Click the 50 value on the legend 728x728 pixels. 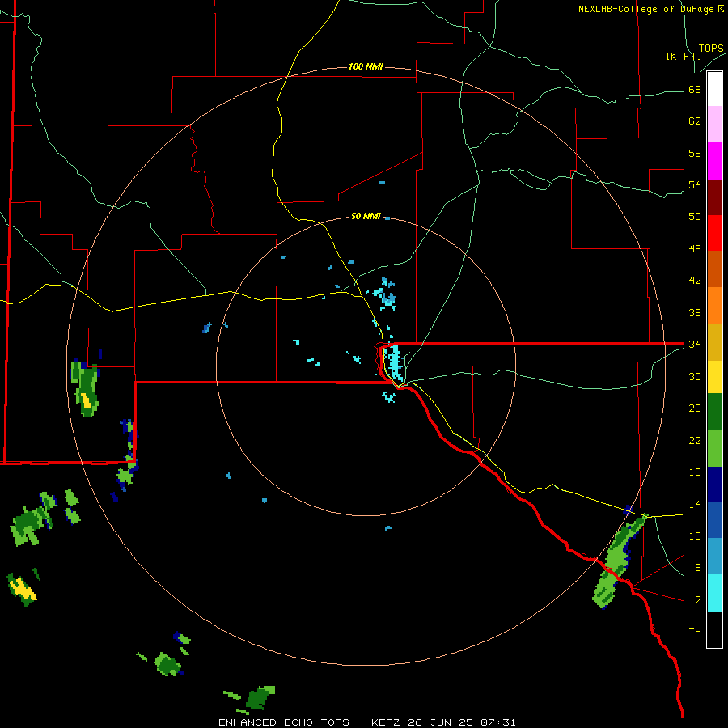tap(695, 216)
